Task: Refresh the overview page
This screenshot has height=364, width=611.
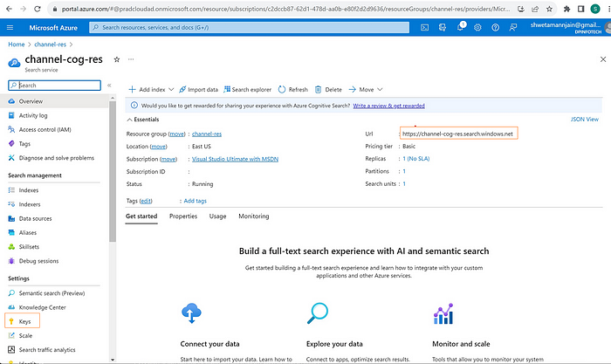Action: tap(293, 90)
